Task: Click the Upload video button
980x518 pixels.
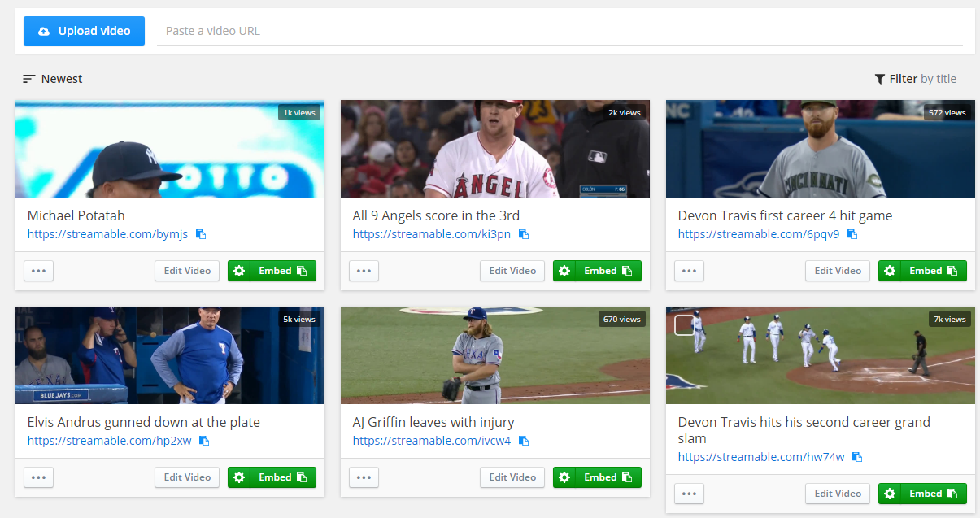Action: pyautogui.click(x=84, y=31)
